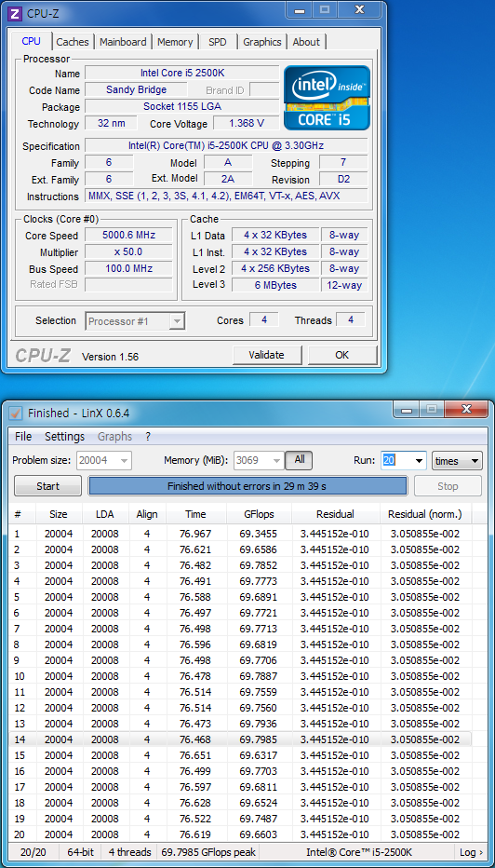Click the Intel Core i5-2500K status entry
Screen dimensions: 495x868
point(359,852)
